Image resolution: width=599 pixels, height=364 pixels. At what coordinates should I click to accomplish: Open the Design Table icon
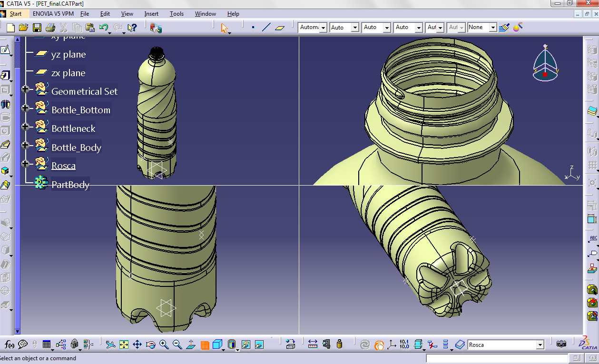point(47,344)
